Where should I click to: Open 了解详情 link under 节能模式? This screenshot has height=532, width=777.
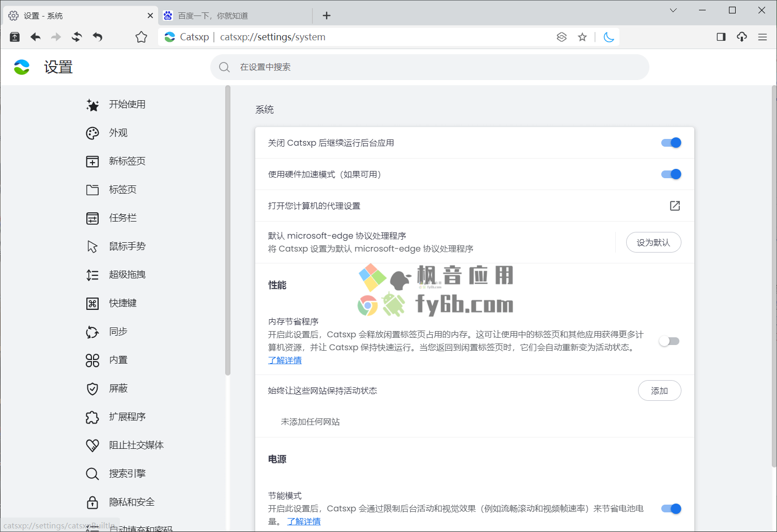click(304, 521)
